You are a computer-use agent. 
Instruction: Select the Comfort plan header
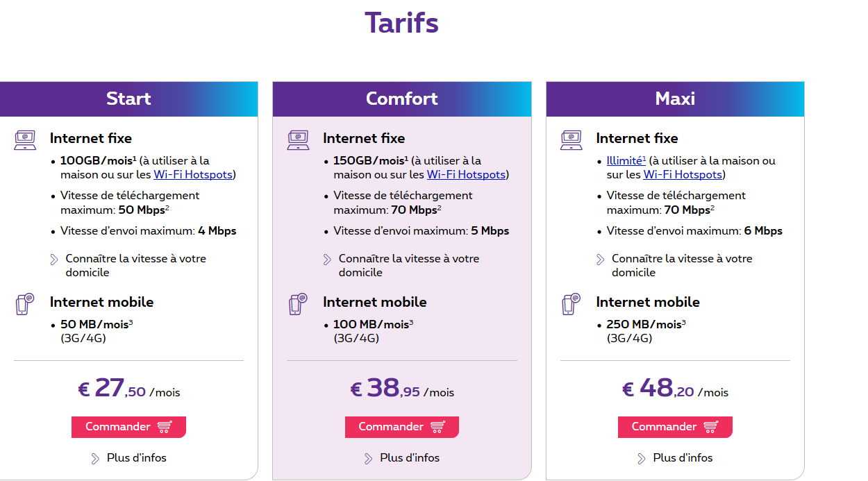(402, 99)
